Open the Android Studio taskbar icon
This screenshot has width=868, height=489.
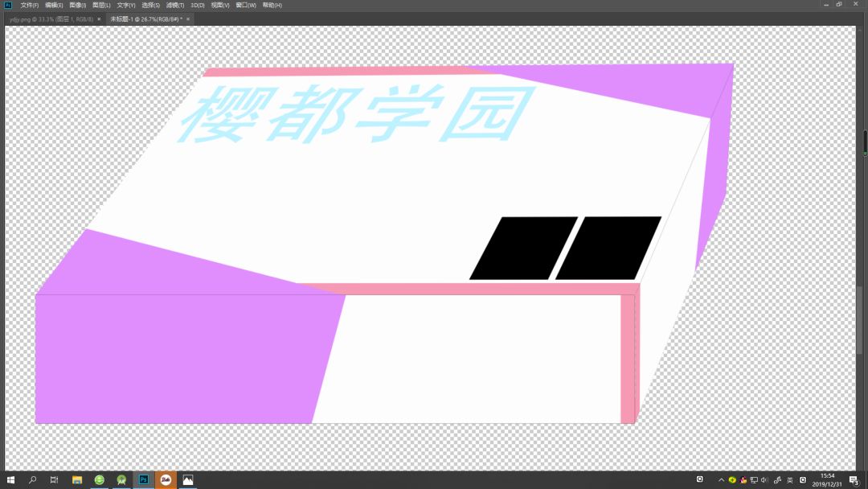(x=121, y=479)
